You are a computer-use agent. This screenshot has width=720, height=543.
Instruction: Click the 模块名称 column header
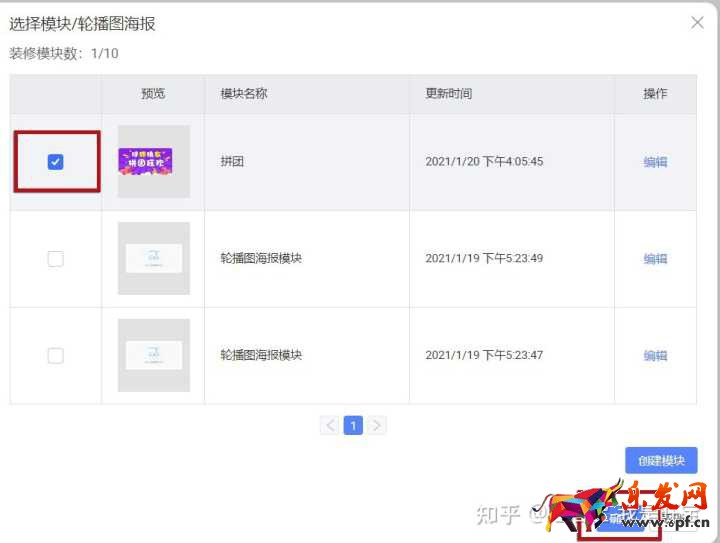244,94
